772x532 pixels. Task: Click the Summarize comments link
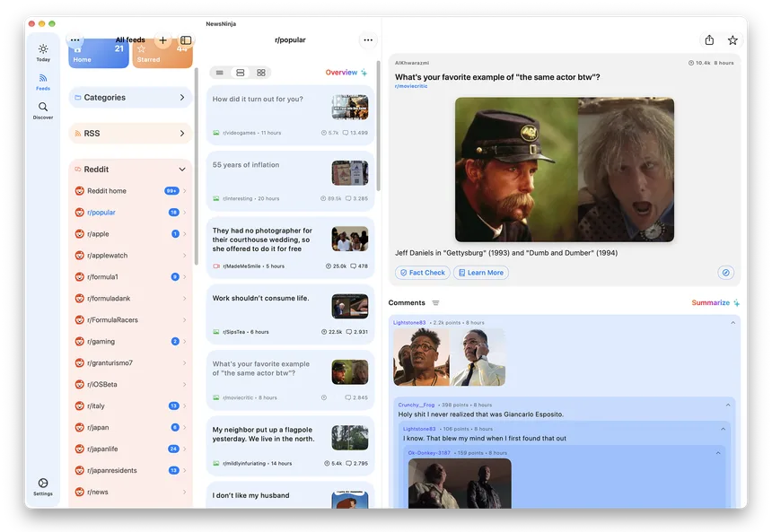point(710,302)
